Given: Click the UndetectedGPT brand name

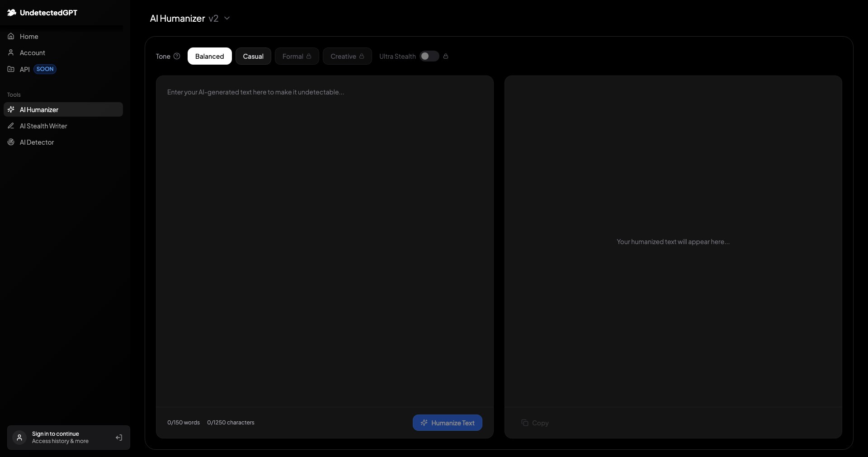Looking at the screenshot, I should [x=48, y=13].
